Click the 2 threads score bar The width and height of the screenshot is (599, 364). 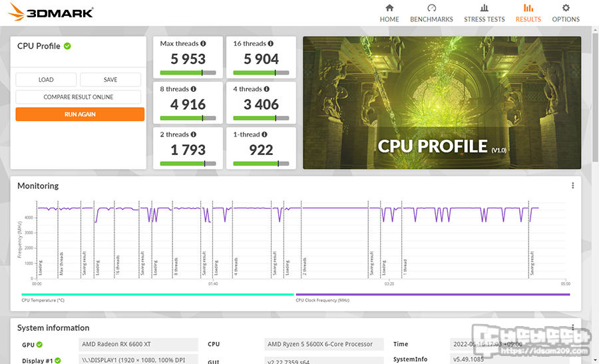pyautogui.click(x=188, y=164)
